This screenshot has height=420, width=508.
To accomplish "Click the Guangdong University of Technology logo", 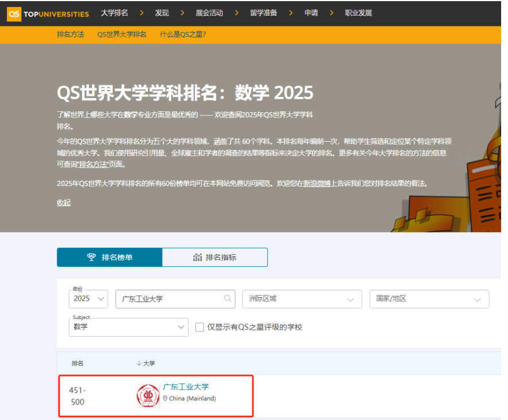I will click(148, 396).
